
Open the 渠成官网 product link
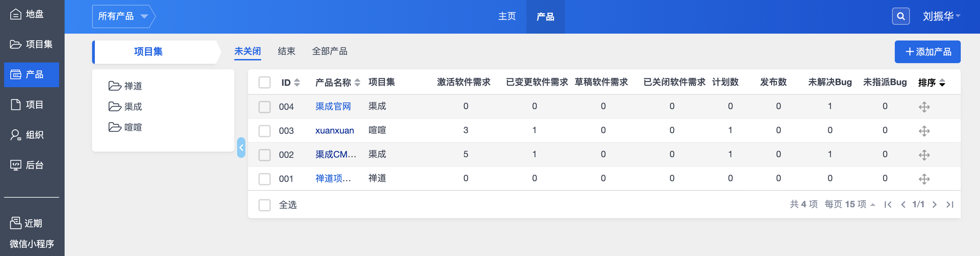click(333, 106)
